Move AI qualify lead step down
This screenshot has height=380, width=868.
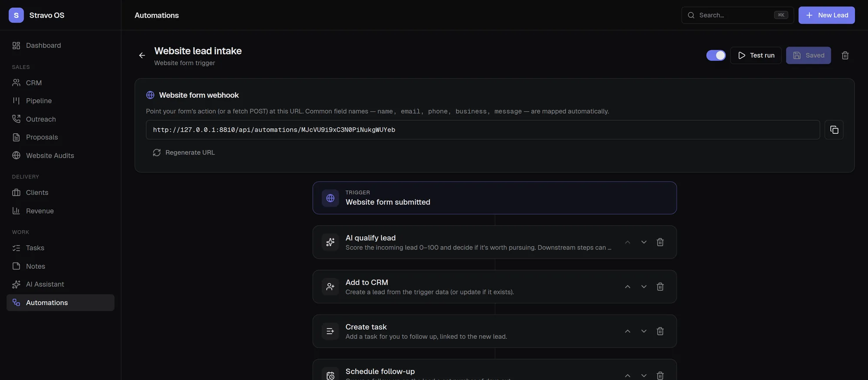tap(644, 242)
